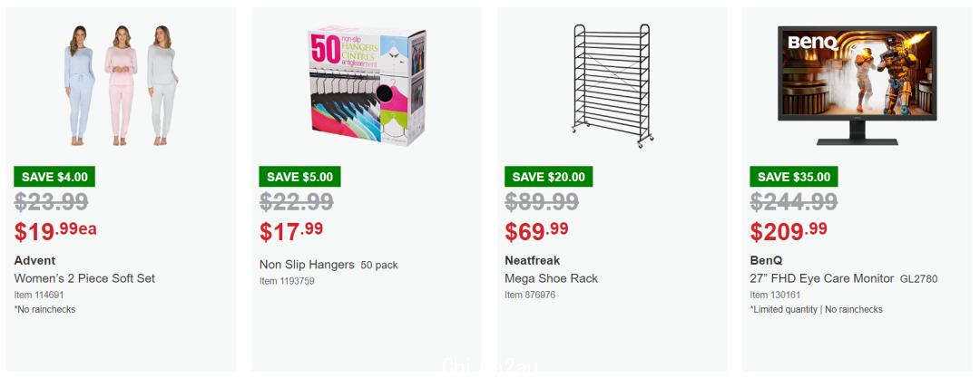Screen dimensions: 980x378
Task: Select the $209.99 sale price
Action: coord(789,231)
